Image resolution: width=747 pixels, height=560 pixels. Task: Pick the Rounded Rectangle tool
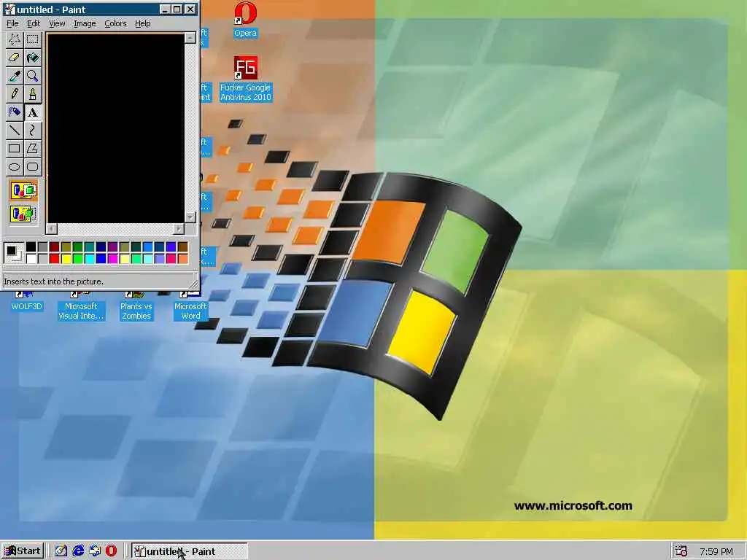pyautogui.click(x=32, y=166)
